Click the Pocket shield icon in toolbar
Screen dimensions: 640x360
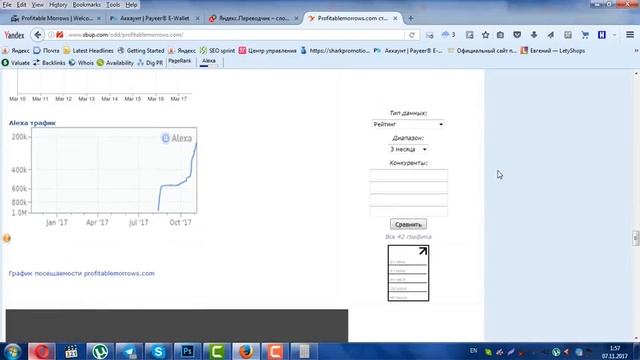[517, 35]
